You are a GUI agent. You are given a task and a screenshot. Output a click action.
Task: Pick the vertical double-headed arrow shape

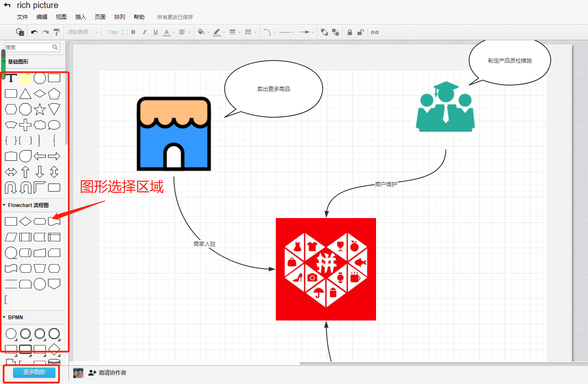tap(54, 172)
